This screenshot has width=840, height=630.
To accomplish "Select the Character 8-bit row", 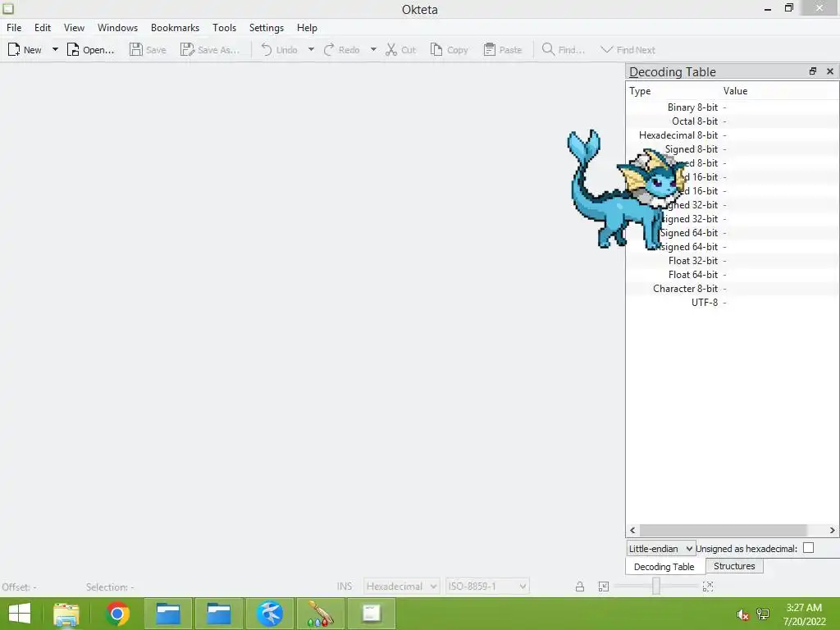I will (732, 288).
